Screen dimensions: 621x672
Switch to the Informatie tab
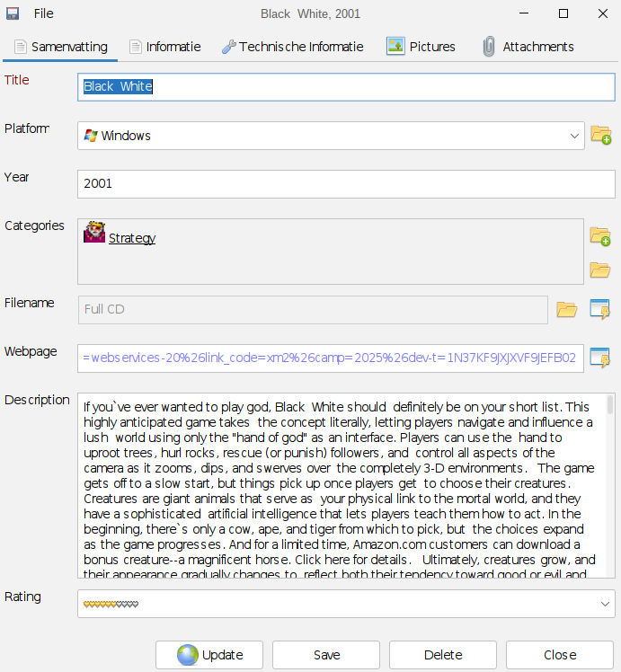[x=165, y=47]
